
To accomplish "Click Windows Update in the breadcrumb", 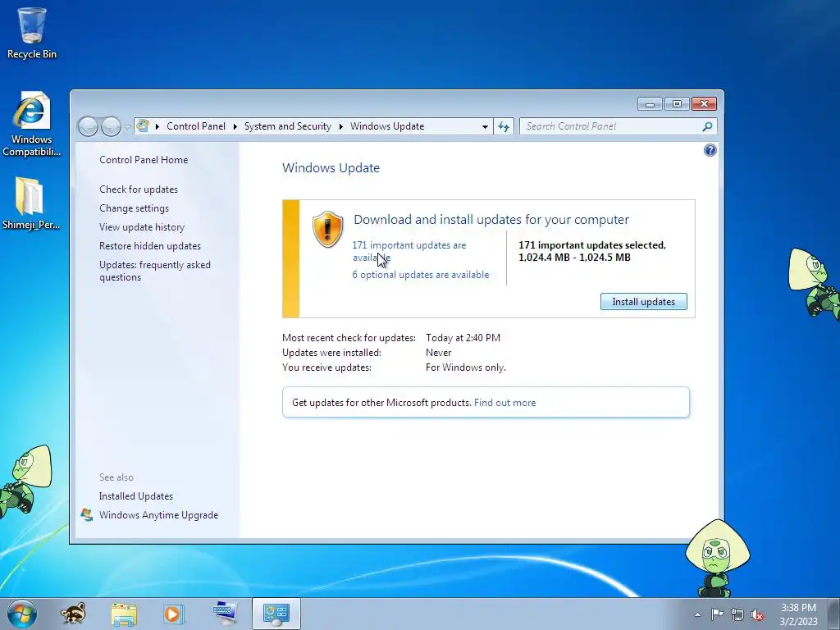I will coord(387,126).
